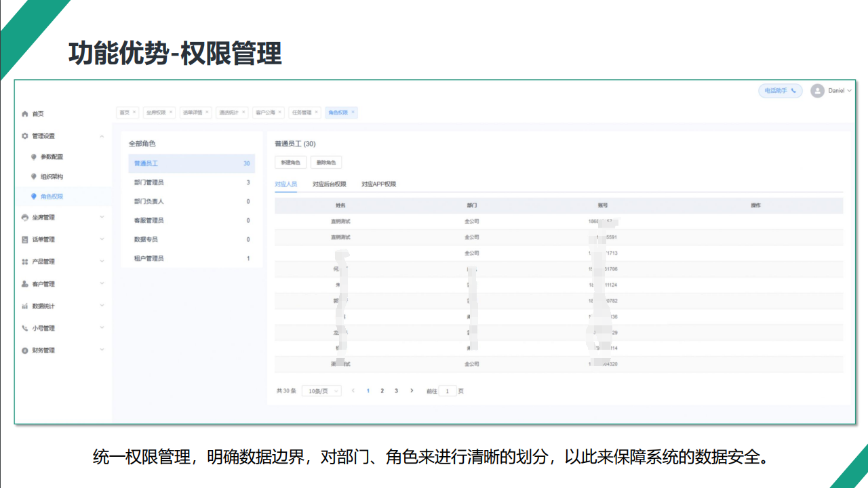Viewport: 868px width, 488px height.
Task: Collapse the 管理设置 menu chevron
Action: coord(102,136)
